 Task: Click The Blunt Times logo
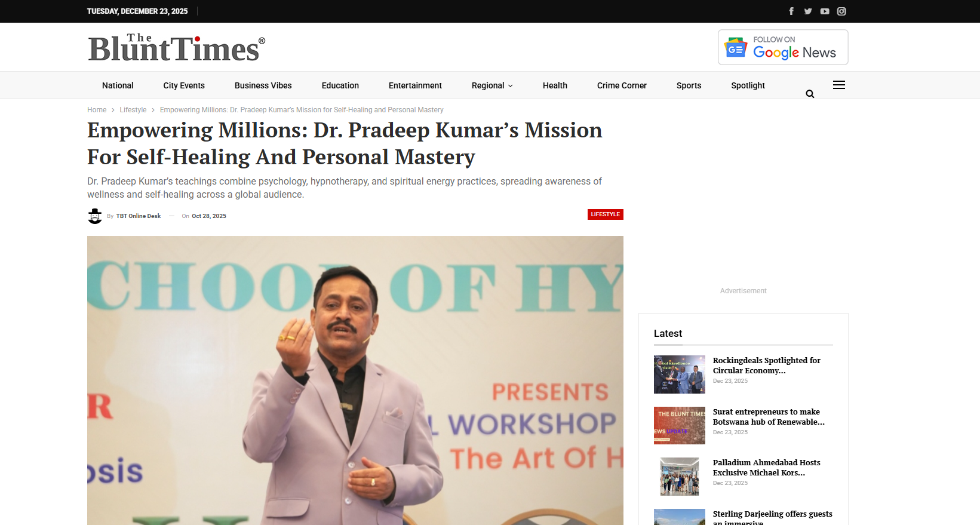click(177, 48)
